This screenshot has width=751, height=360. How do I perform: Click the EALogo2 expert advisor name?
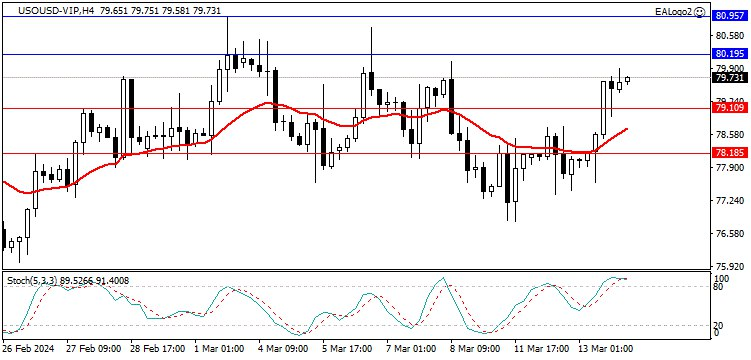point(675,11)
